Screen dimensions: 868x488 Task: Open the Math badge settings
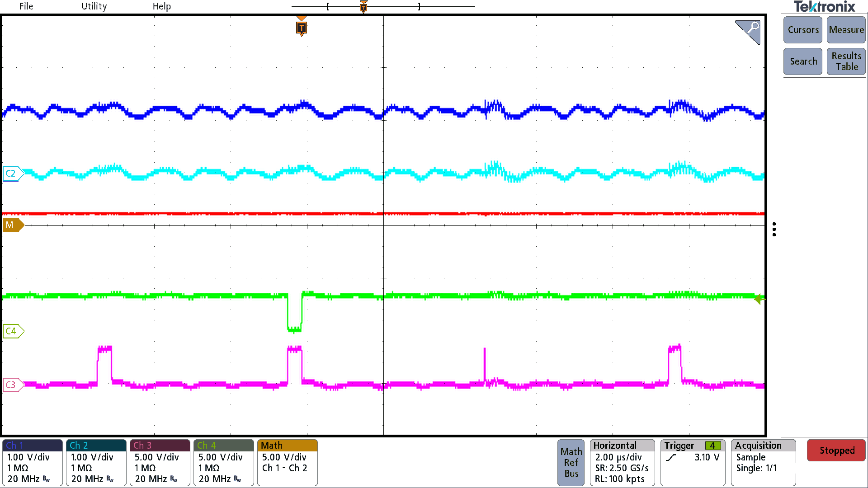pos(287,462)
